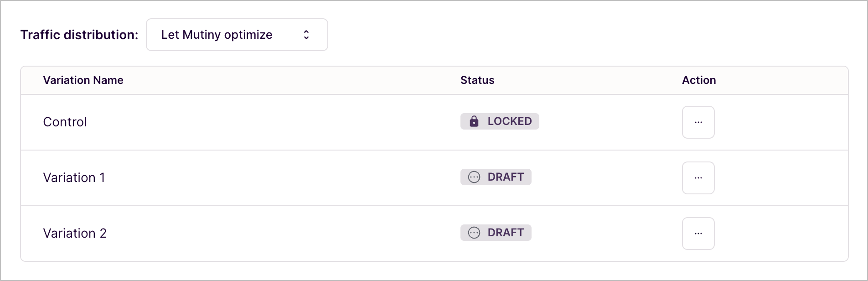The width and height of the screenshot is (868, 281).
Task: Click the Let Mutiny optimize text
Action: coord(217,35)
